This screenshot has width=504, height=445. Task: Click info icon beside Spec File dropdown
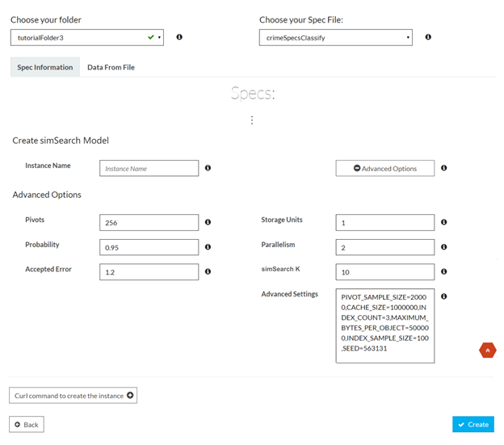tap(428, 37)
